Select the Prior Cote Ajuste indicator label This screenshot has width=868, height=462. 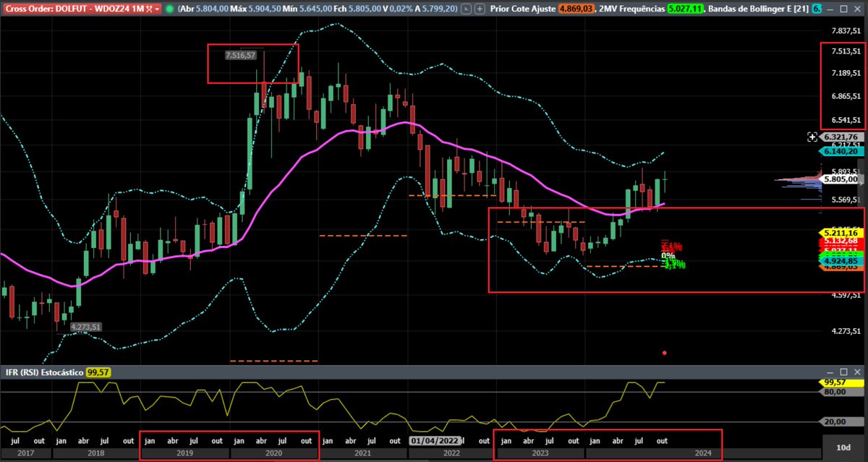click(x=523, y=9)
